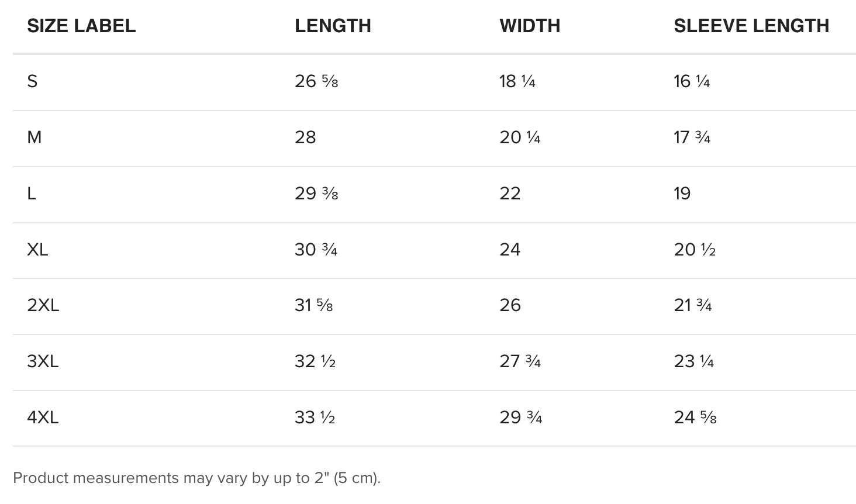This screenshot has height=504, width=856.
Task: Click the SIZE LABEL column header
Action: pos(81,26)
